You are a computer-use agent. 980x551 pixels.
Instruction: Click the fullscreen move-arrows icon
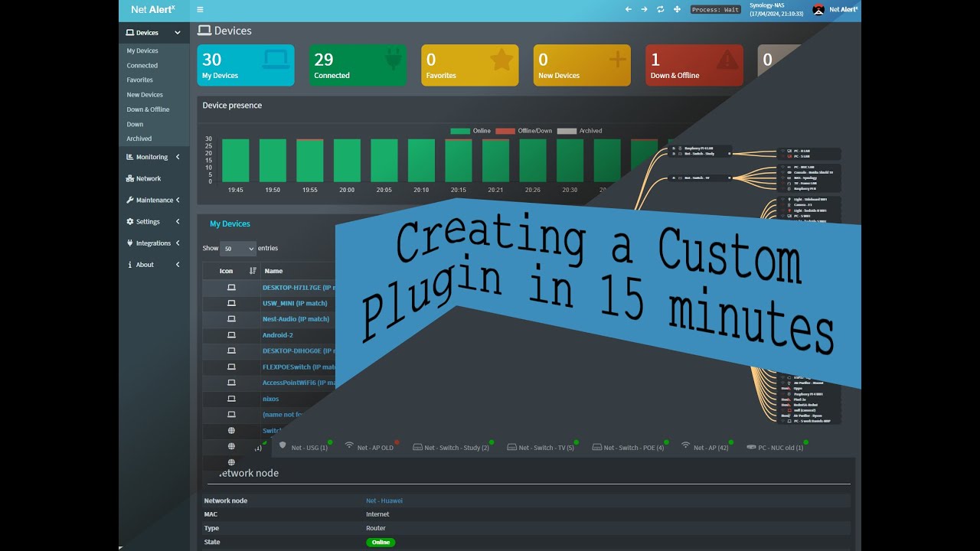click(677, 9)
